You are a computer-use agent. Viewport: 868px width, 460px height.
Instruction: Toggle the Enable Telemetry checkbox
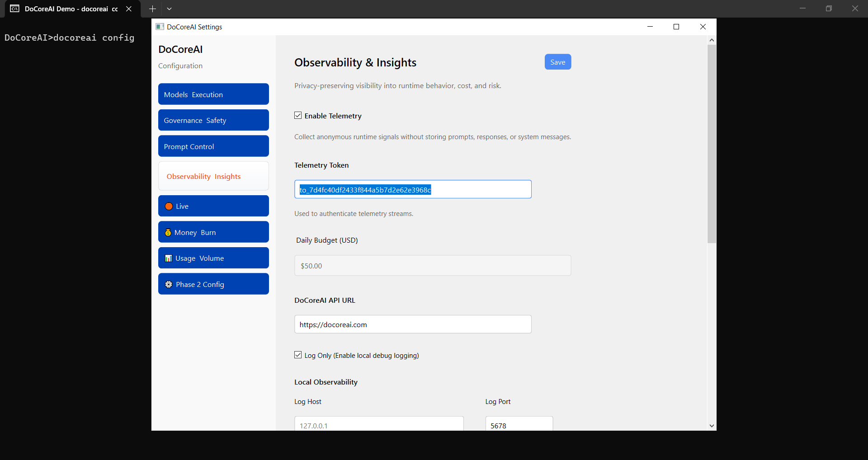298,116
